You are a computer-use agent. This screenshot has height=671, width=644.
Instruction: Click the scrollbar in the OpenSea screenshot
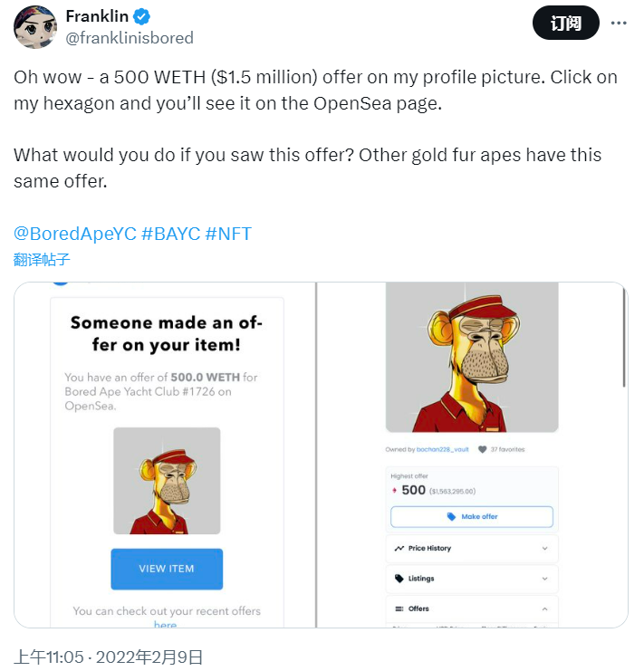click(623, 335)
